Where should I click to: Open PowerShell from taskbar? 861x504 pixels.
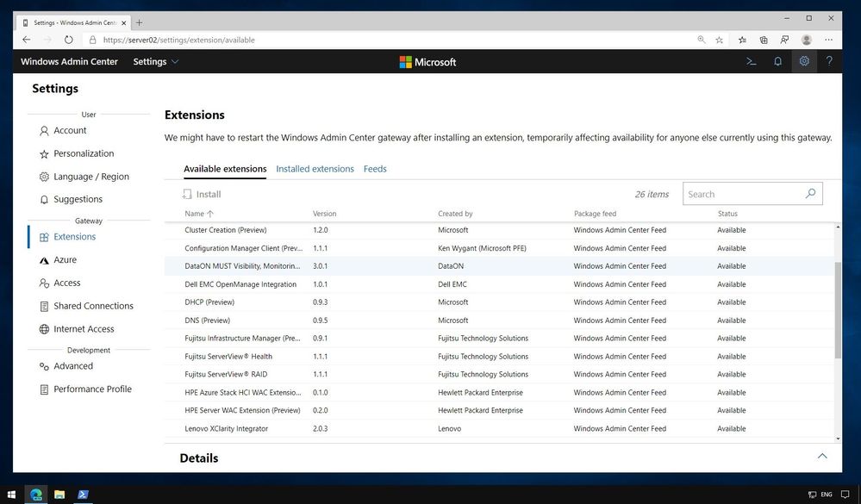click(x=83, y=495)
